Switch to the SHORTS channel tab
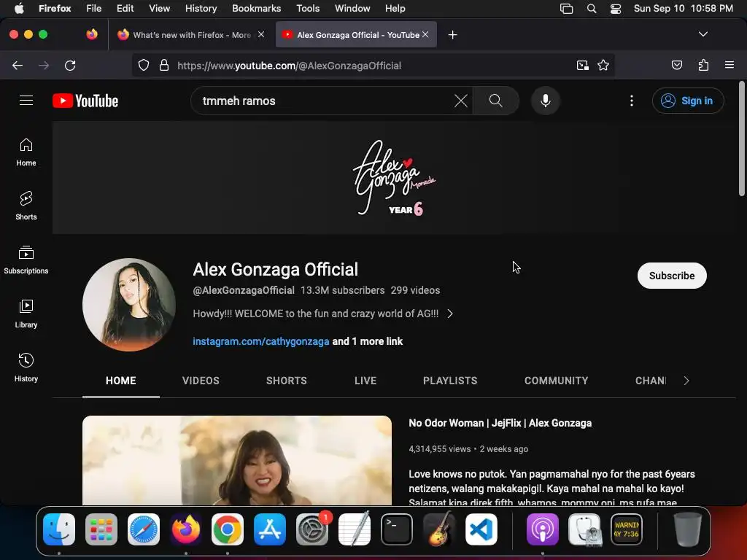The height and width of the screenshot is (560, 747). click(x=286, y=381)
